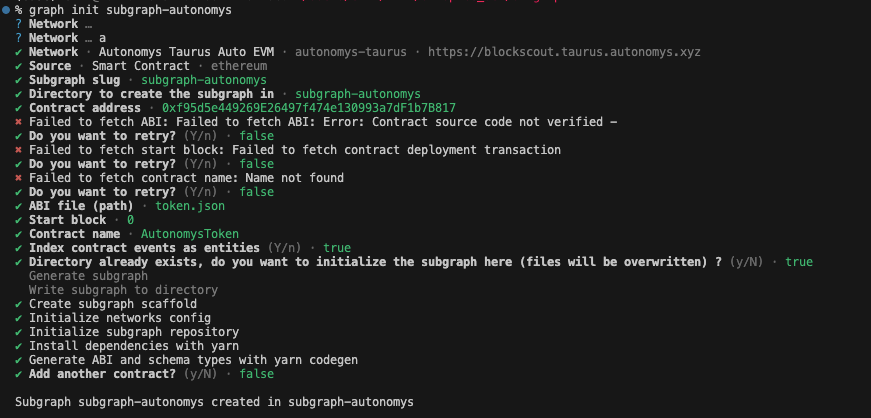The height and width of the screenshot is (418, 871).
Task: Click the green subgraph-autonomys directory name
Action: point(358,94)
